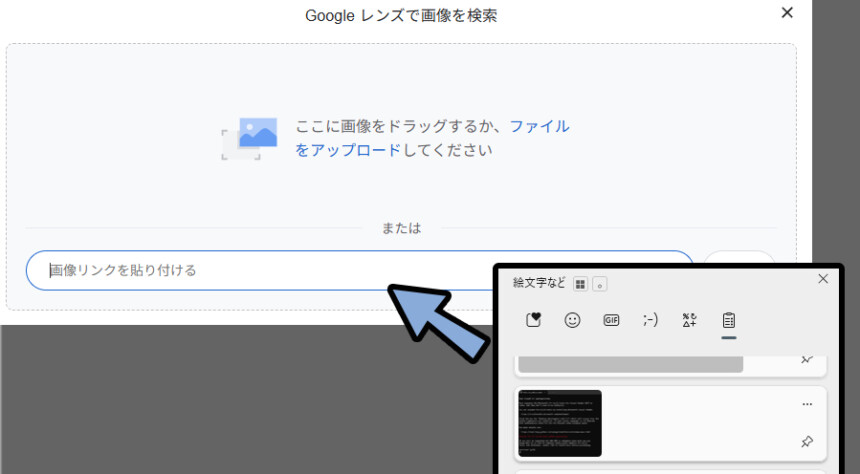Click the small dot icon next to 絵文字など
The height and width of the screenshot is (474, 860).
[599, 284]
